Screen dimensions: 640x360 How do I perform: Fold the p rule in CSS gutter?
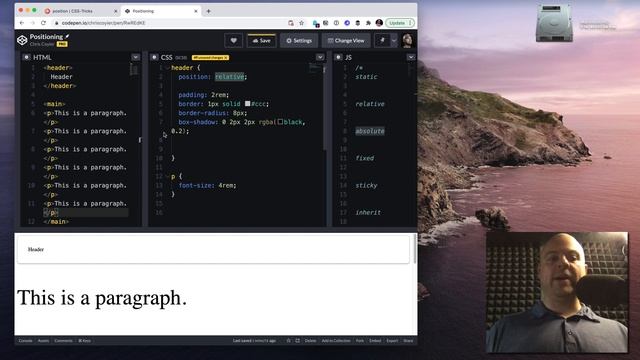167,176
